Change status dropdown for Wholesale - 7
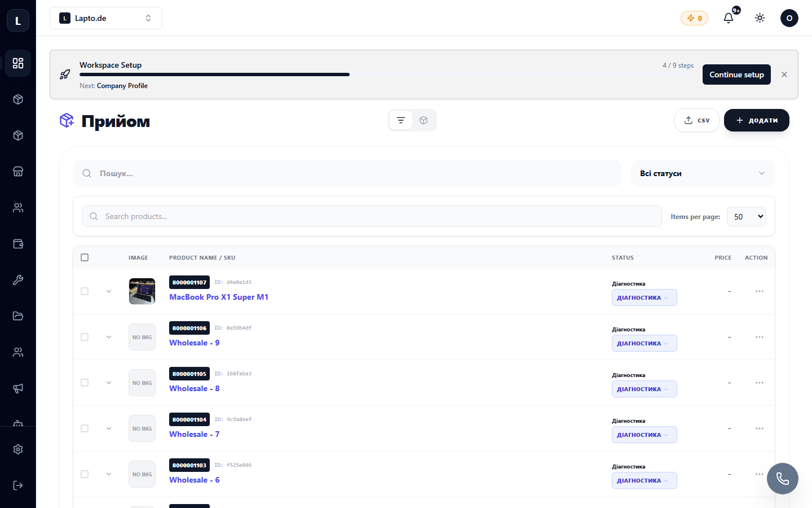812x508 pixels. 644,435
